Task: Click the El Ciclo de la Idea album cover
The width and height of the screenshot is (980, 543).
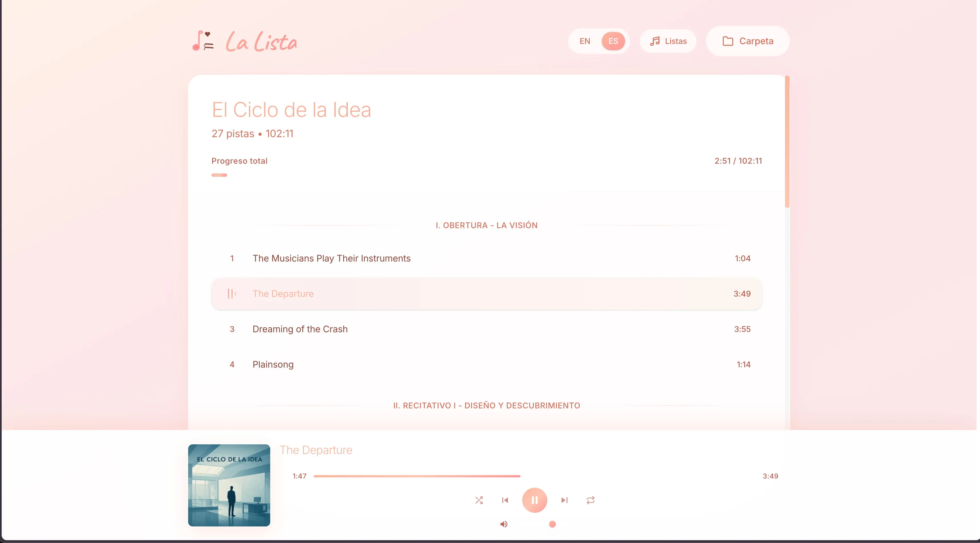Action: (229, 485)
